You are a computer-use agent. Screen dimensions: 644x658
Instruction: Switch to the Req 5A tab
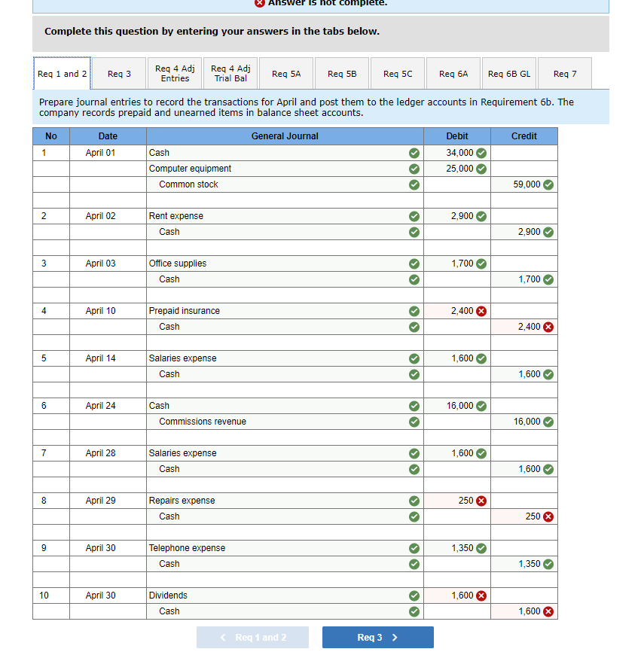[x=286, y=74]
